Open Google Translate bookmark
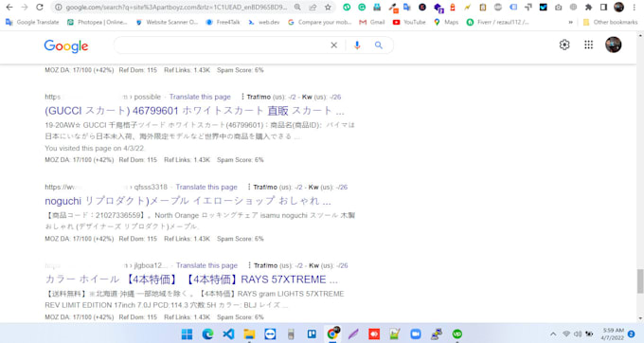The width and height of the screenshot is (644, 343). 32,22
